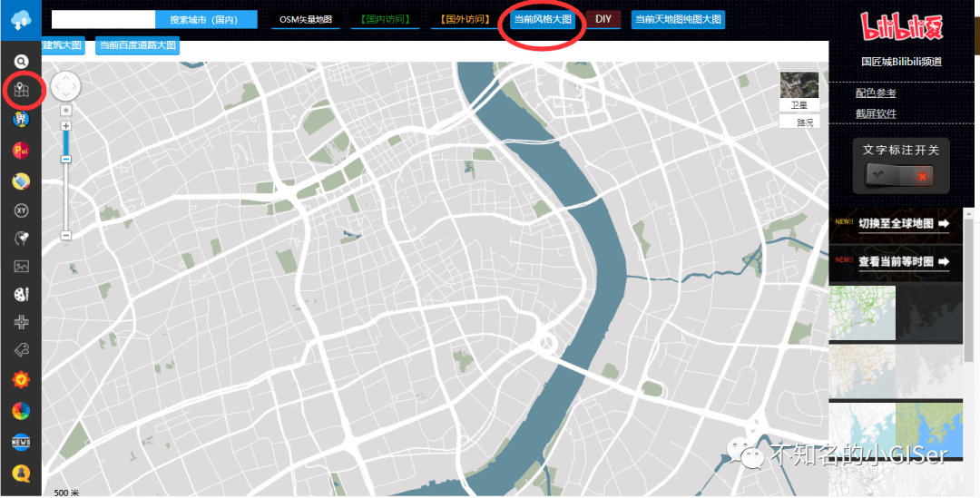Image resolution: width=980 pixels, height=498 pixels.
Task: Open the 截屏软件 link
Action: pos(876,113)
